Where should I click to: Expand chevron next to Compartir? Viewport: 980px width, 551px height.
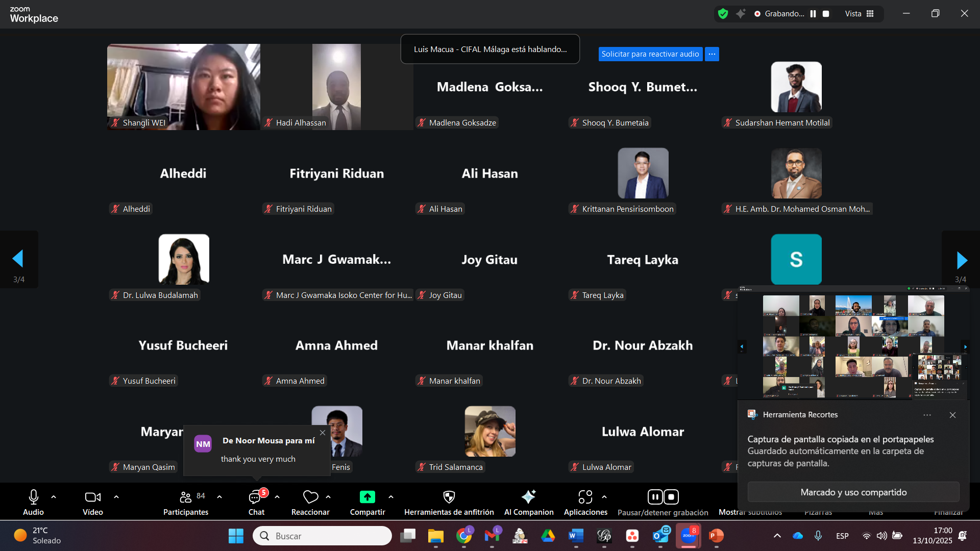(391, 496)
